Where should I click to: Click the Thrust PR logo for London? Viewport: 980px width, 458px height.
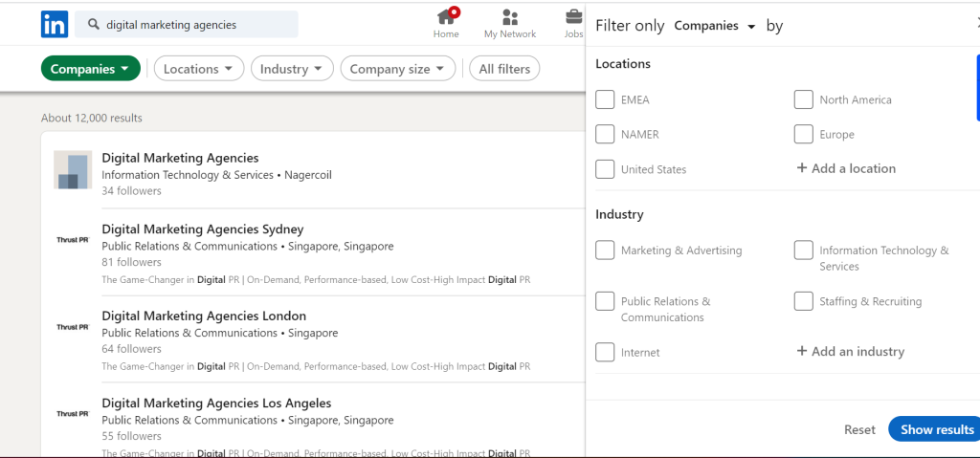click(x=73, y=327)
